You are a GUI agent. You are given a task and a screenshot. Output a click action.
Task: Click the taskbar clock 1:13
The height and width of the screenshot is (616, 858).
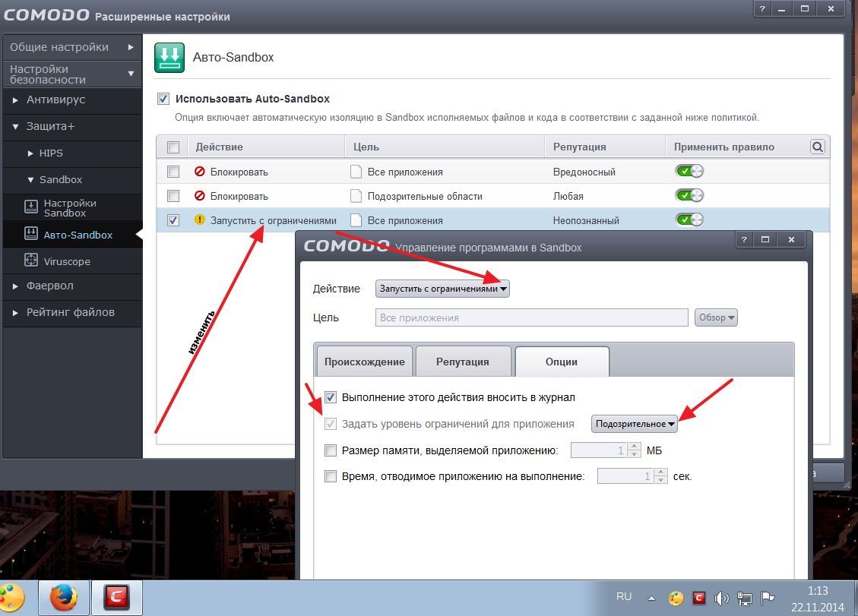pyautogui.click(x=818, y=591)
